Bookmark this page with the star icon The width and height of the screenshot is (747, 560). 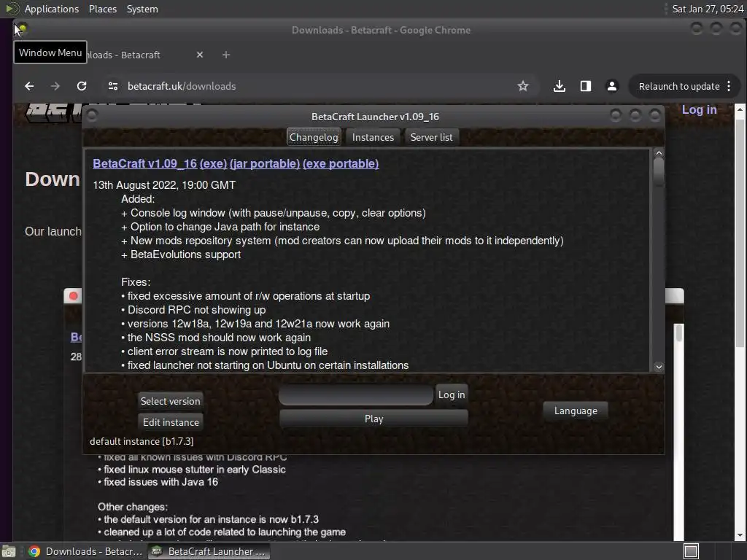[x=522, y=86]
